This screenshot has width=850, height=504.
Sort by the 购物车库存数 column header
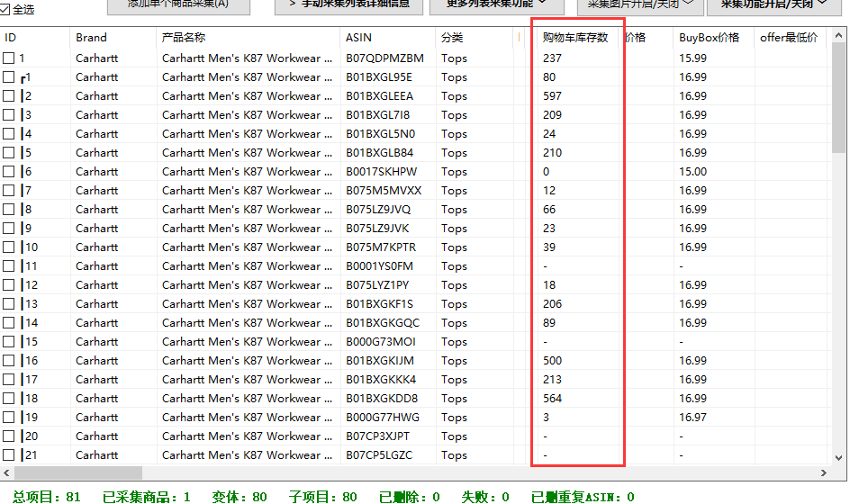coord(575,38)
